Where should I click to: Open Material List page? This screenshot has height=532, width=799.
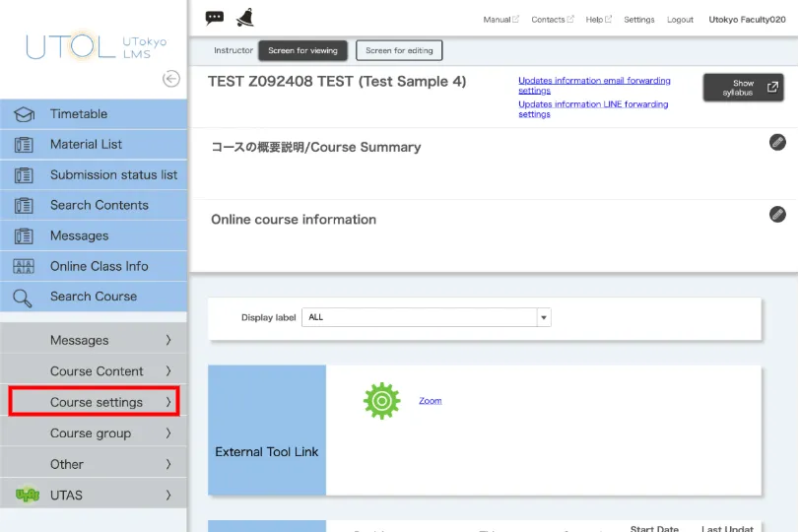tap(94, 145)
